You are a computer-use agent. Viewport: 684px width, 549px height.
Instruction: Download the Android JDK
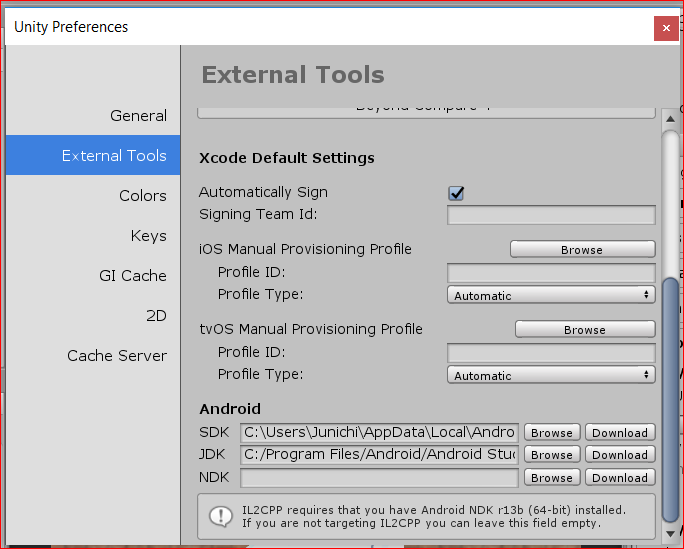pos(620,455)
